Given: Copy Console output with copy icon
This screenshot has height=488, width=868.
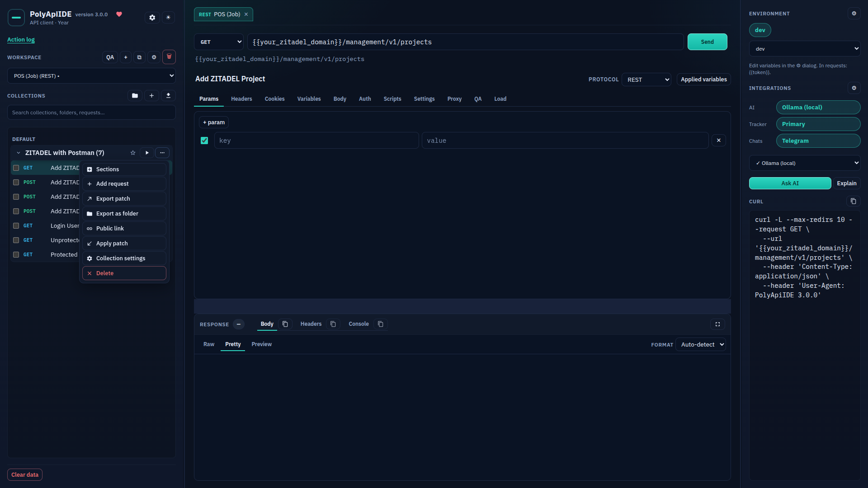Looking at the screenshot, I should coord(381,324).
